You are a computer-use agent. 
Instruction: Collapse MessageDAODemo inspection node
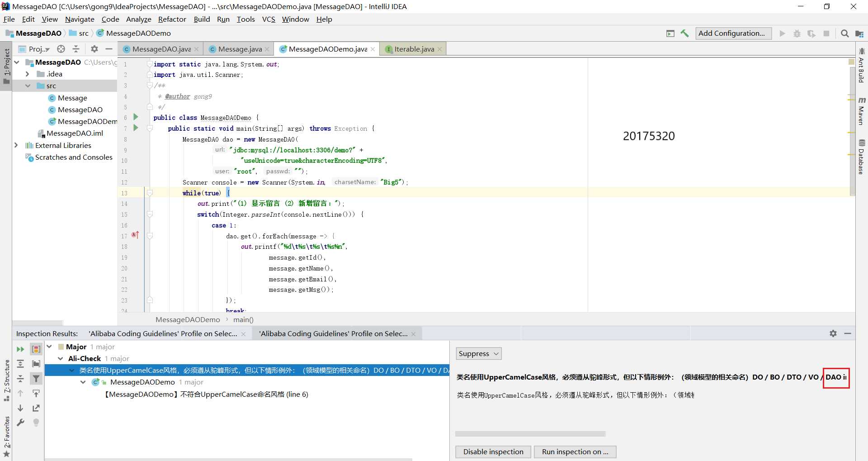(83, 382)
